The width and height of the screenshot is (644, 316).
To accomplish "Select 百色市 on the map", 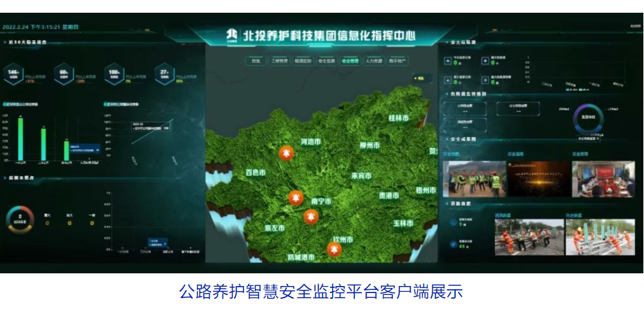I will (256, 173).
